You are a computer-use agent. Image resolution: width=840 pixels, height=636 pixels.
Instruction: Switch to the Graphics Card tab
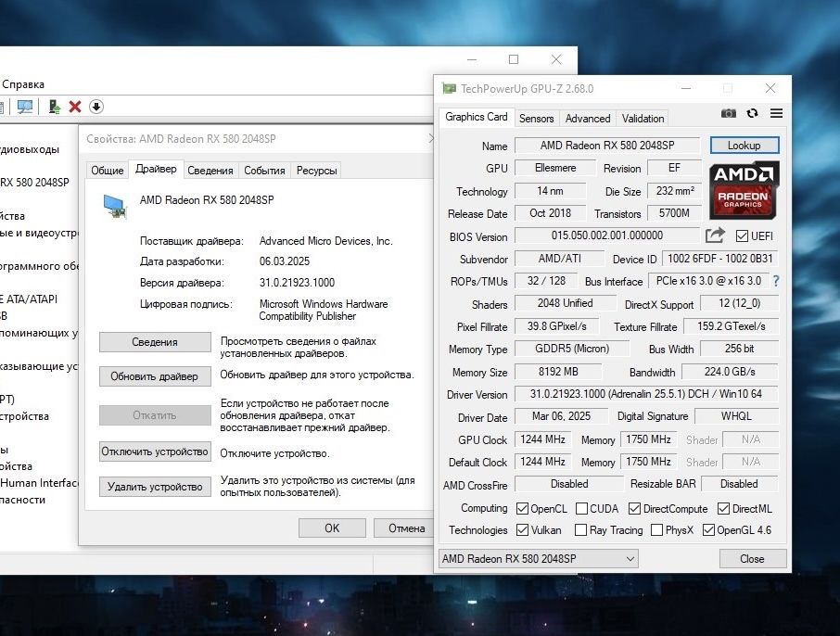(x=476, y=117)
